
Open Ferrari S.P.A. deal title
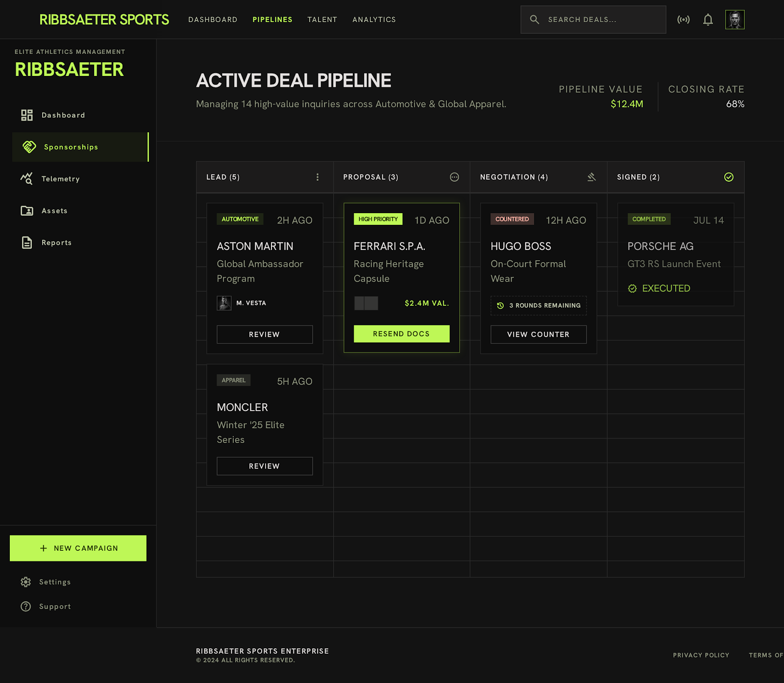(390, 246)
